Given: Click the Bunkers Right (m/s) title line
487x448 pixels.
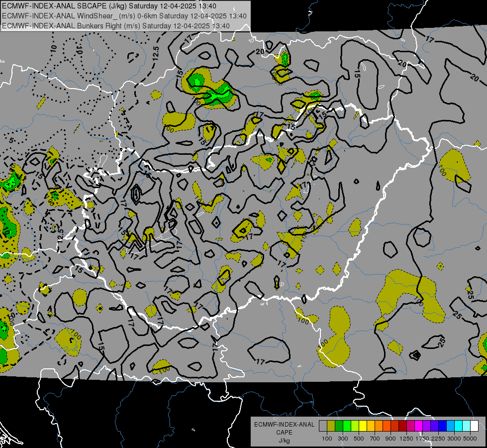Looking at the screenshot, I should (116, 26).
